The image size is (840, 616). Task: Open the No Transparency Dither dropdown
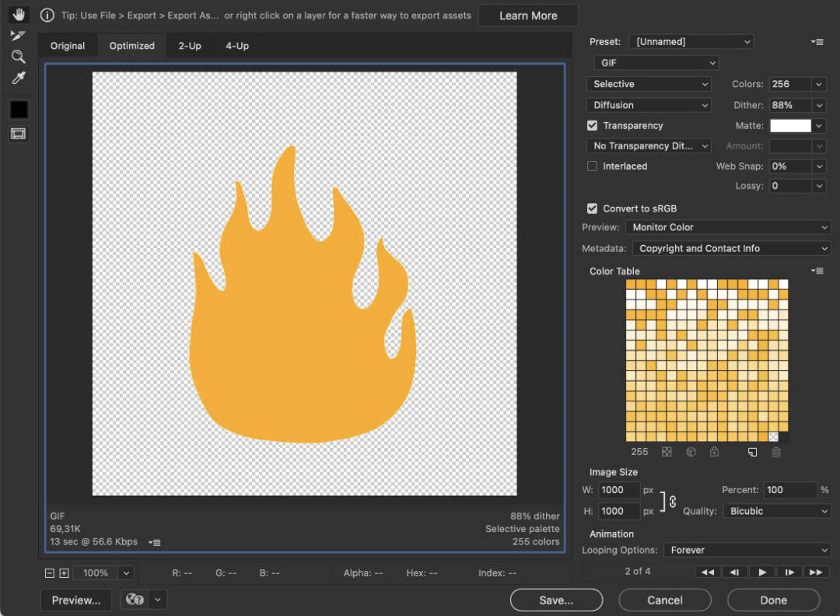click(x=649, y=145)
